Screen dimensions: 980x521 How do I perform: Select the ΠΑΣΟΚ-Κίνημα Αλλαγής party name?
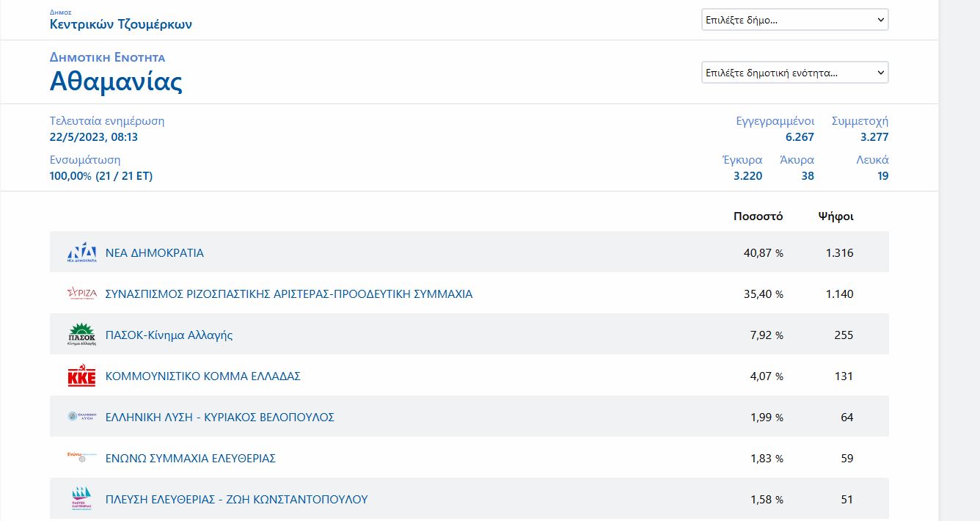[x=169, y=335]
